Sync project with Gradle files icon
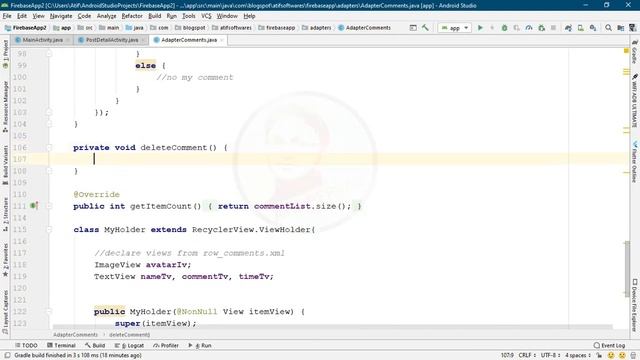 pyautogui.click(x=568, y=28)
